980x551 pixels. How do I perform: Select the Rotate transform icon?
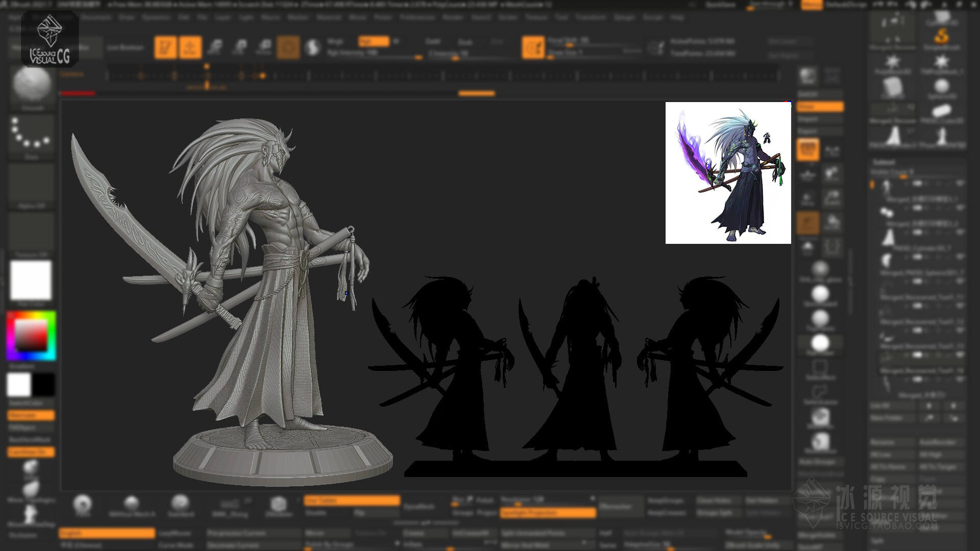[264, 47]
